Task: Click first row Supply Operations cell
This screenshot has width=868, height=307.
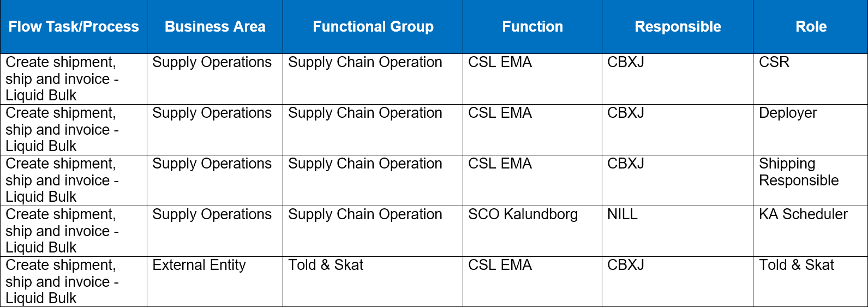Action: click(215, 79)
